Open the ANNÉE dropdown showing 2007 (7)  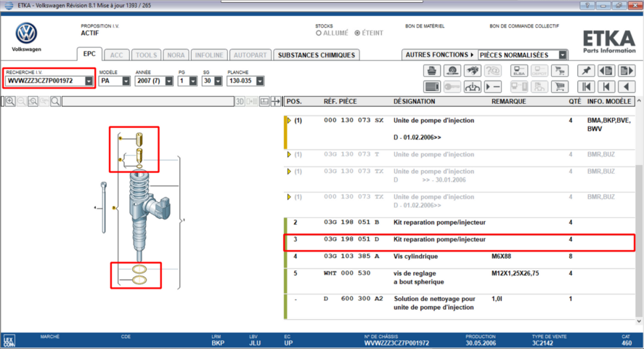pyautogui.click(x=168, y=81)
